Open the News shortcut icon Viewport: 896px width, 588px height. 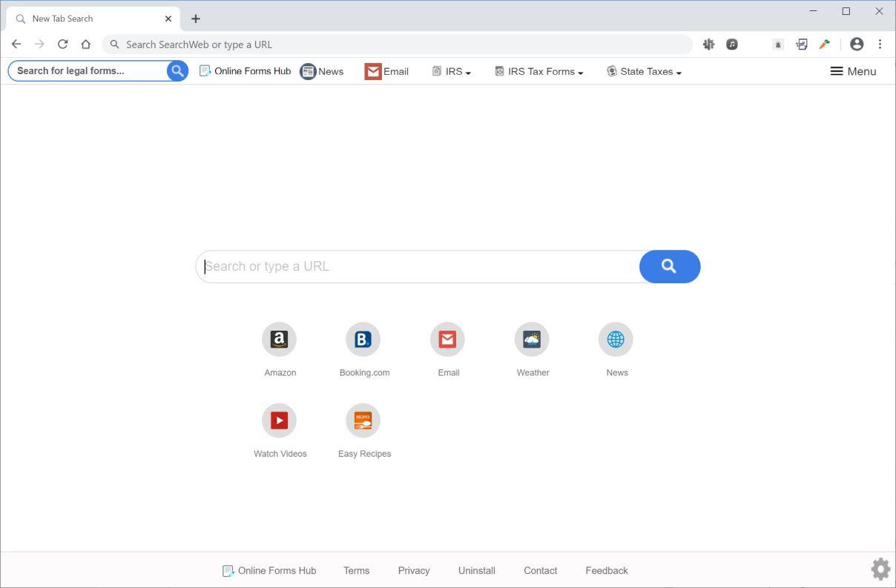(616, 339)
